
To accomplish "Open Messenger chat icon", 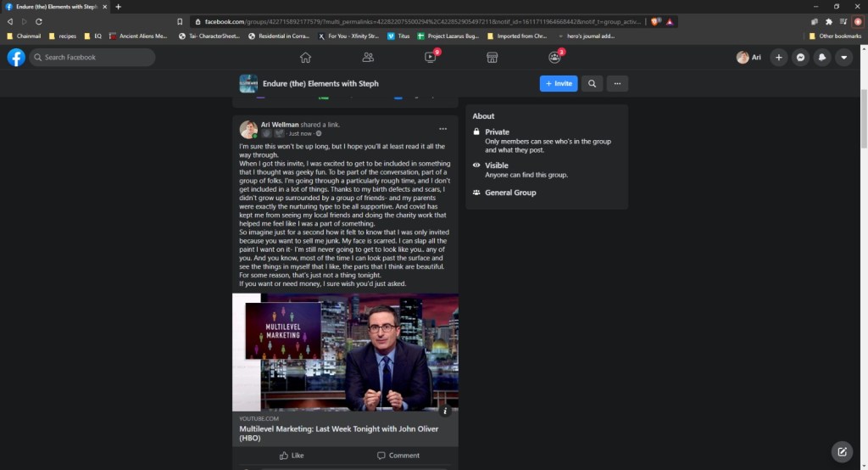I will point(800,58).
